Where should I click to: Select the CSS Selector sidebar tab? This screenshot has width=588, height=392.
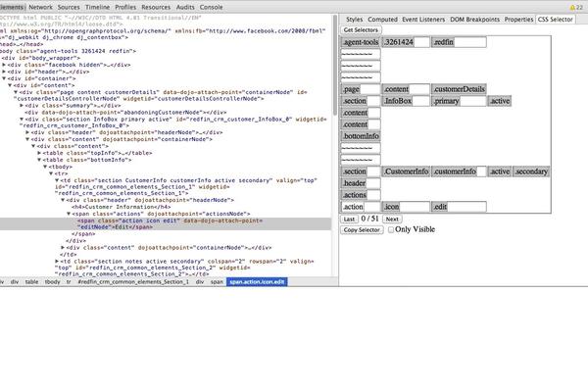555,20
